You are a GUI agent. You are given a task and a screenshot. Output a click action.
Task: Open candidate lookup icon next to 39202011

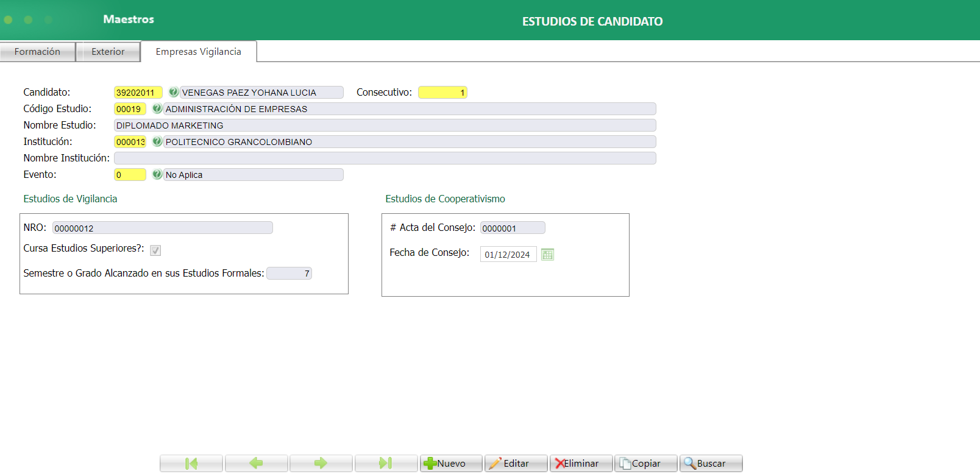click(x=174, y=92)
